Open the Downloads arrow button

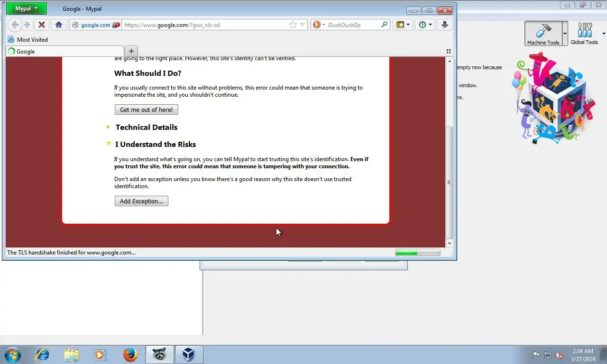(x=445, y=25)
